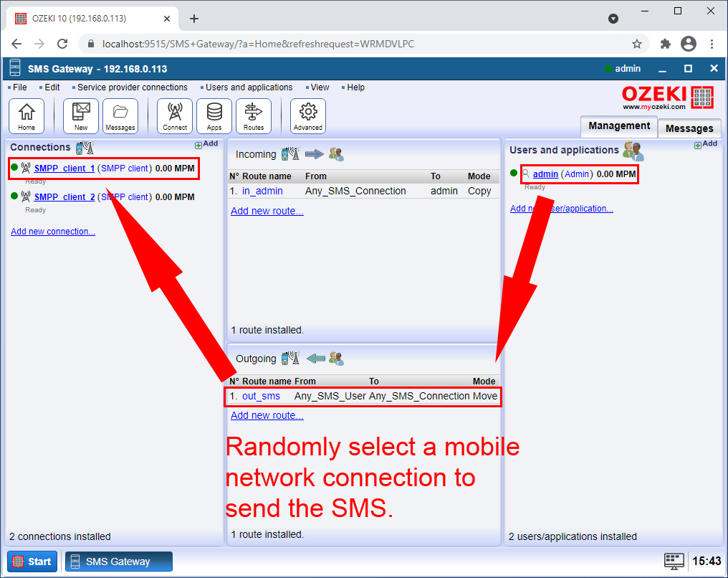Screen dimensions: 728x578
Task: Open the in_admin incoming route
Action: 262,191
